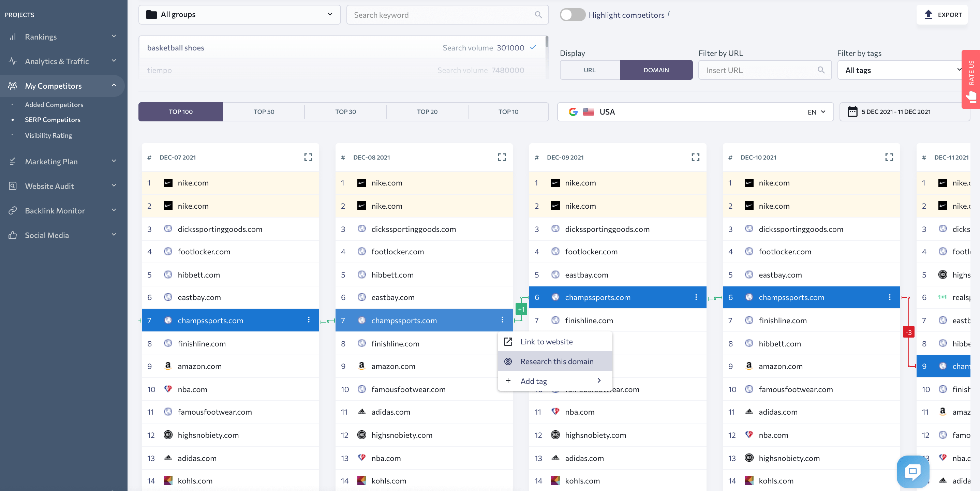Click the Rankings bar chart icon

13,37
